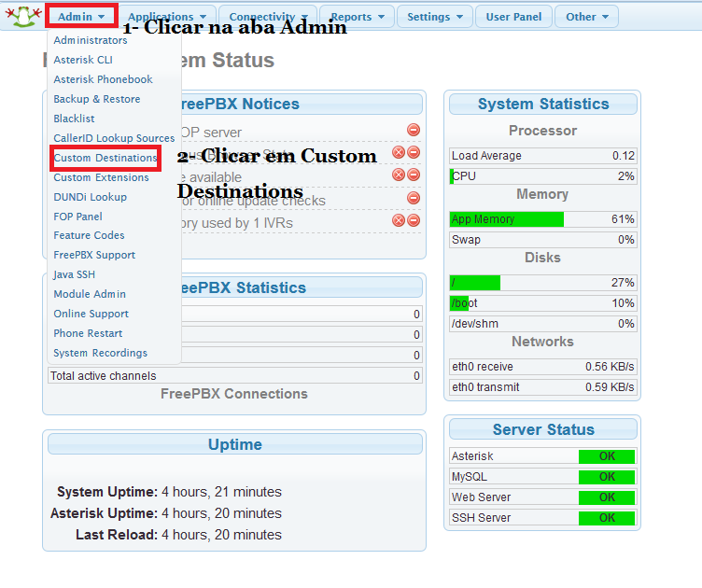
Task: Click minus icon on online update checks notice
Action: click(413, 198)
